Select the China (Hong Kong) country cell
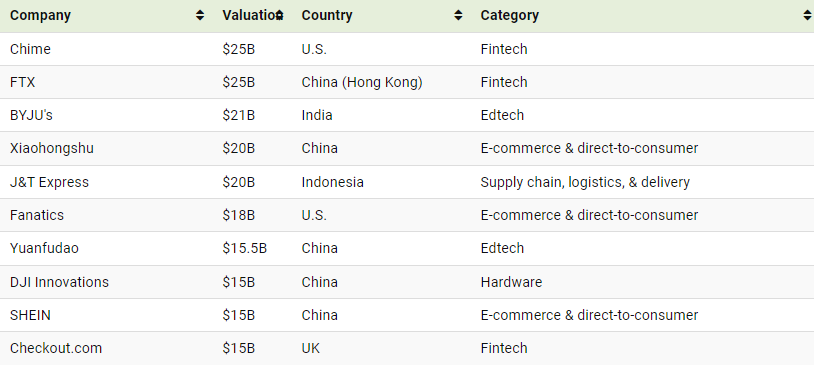Screen dimensions: 814x370 (x=362, y=83)
